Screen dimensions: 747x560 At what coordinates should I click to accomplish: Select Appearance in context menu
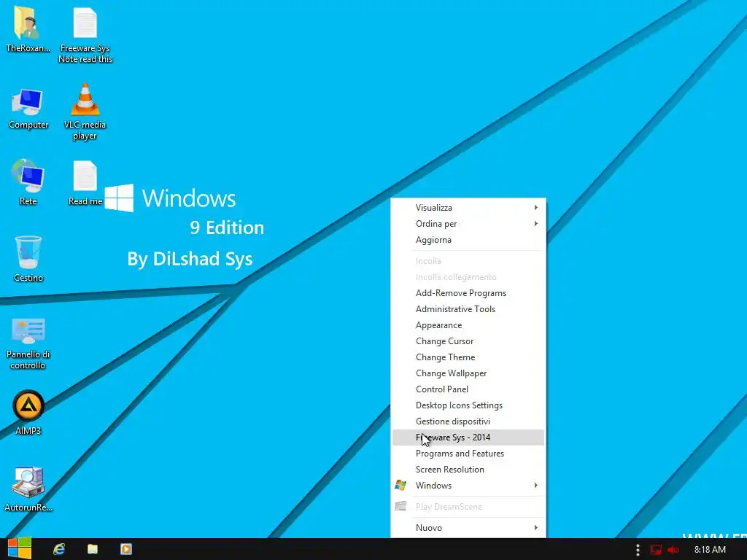468,325
